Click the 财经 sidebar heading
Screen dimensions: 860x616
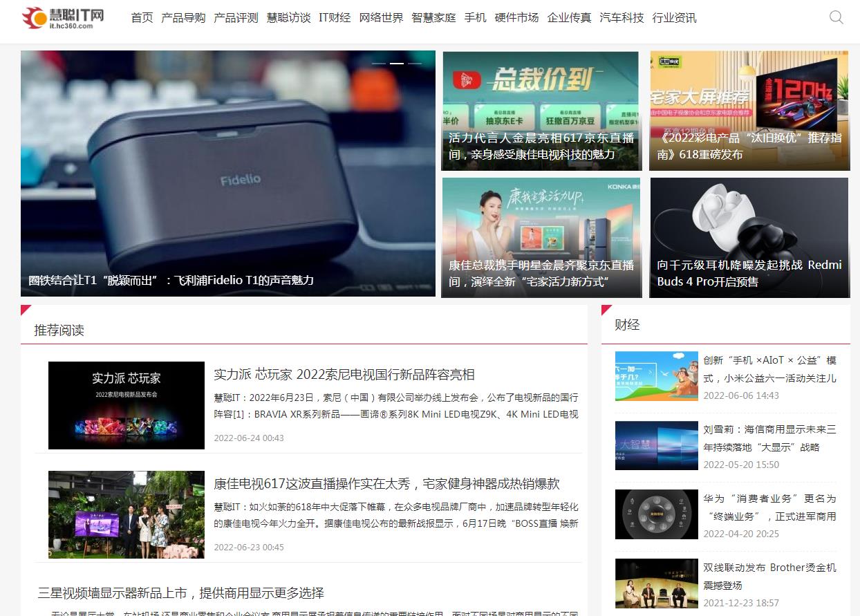627,324
